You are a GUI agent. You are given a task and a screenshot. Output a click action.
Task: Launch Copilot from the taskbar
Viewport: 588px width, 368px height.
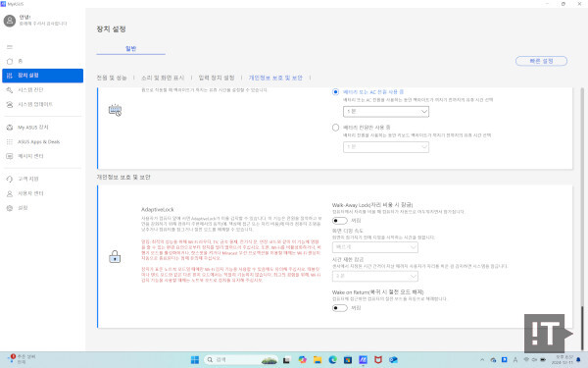pyautogui.click(x=302, y=360)
